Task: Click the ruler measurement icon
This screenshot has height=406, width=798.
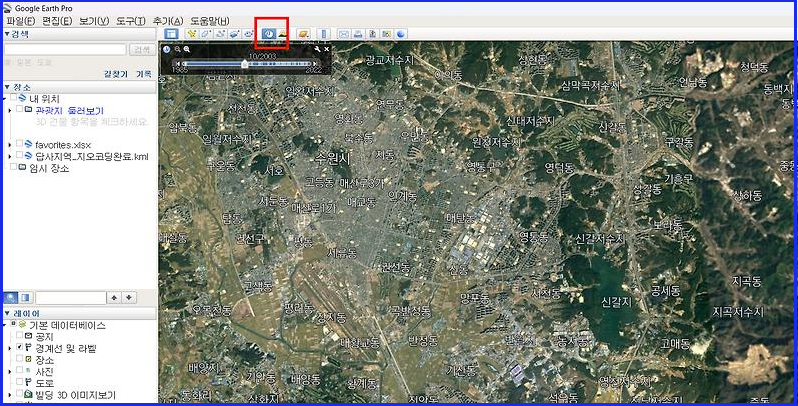Action: coord(323,34)
